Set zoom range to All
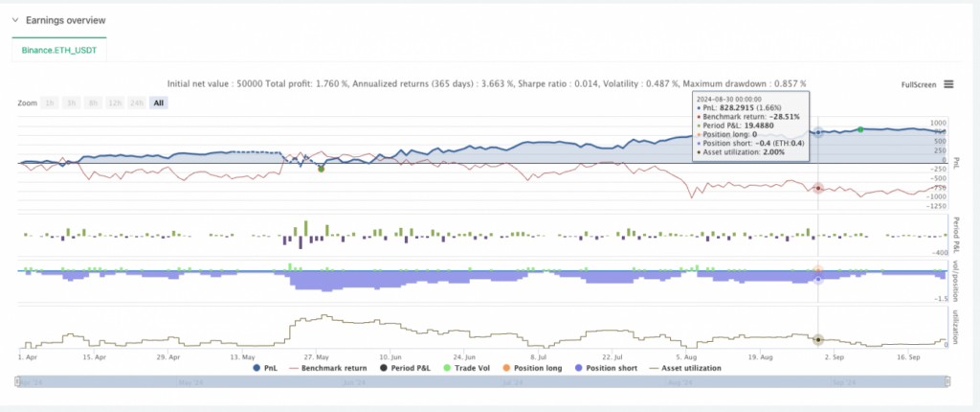This screenshot has width=980, height=412. pyautogui.click(x=158, y=103)
